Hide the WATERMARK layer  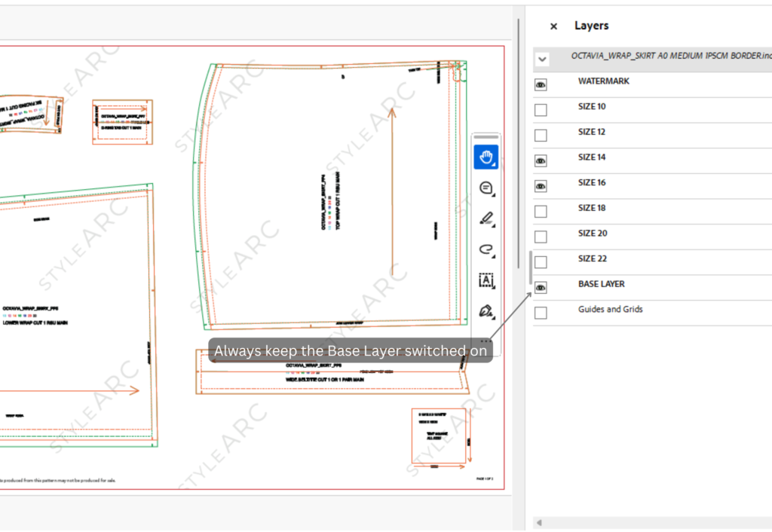541,84
